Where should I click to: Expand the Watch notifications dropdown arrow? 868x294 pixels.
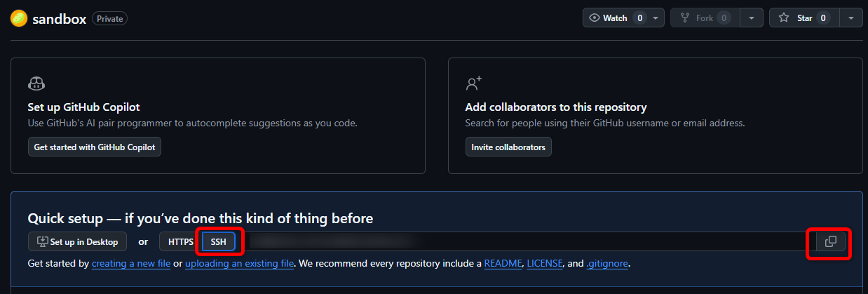tap(656, 18)
